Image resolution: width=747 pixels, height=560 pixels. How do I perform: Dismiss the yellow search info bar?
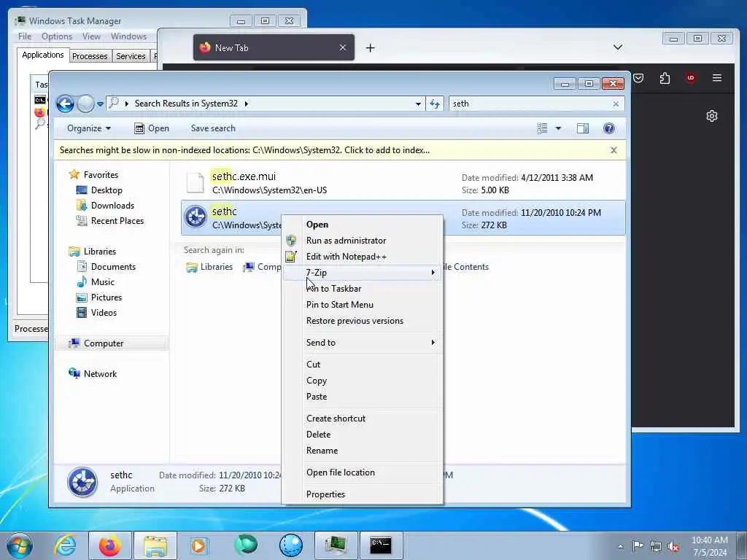click(x=614, y=150)
